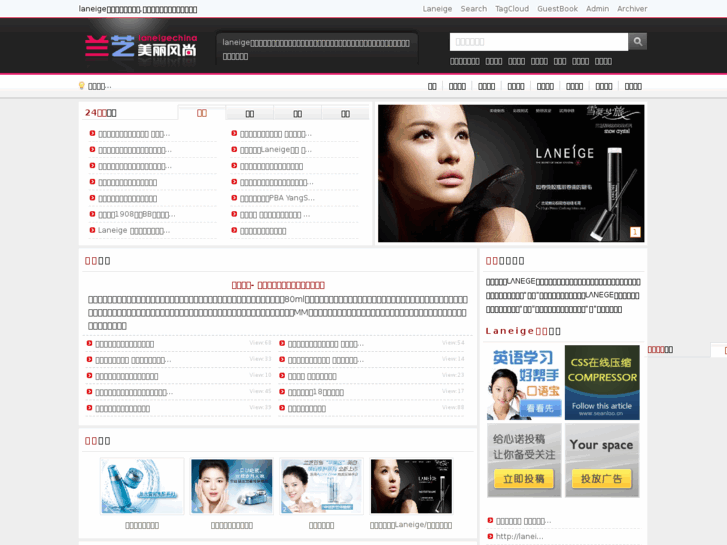Click the yellow 立即投稿 button

pos(524,479)
